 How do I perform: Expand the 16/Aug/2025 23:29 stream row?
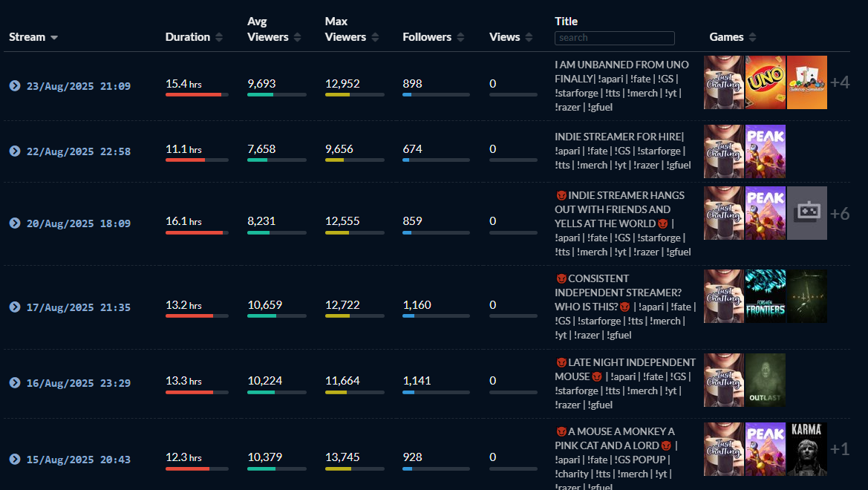15,382
